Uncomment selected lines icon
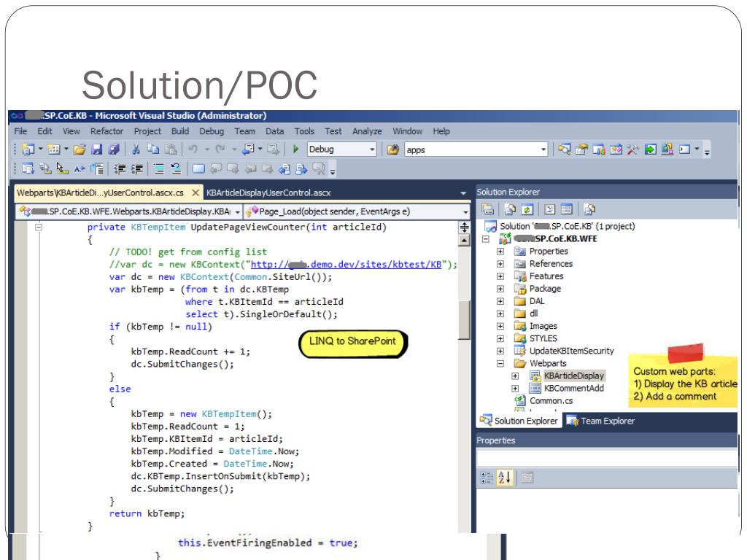This screenshot has height=560, width=747. [x=176, y=168]
